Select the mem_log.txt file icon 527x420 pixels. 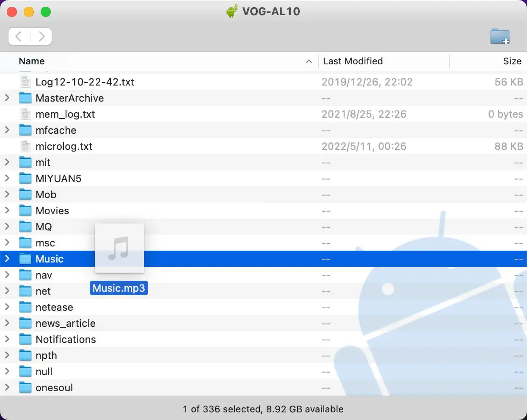[x=25, y=114]
